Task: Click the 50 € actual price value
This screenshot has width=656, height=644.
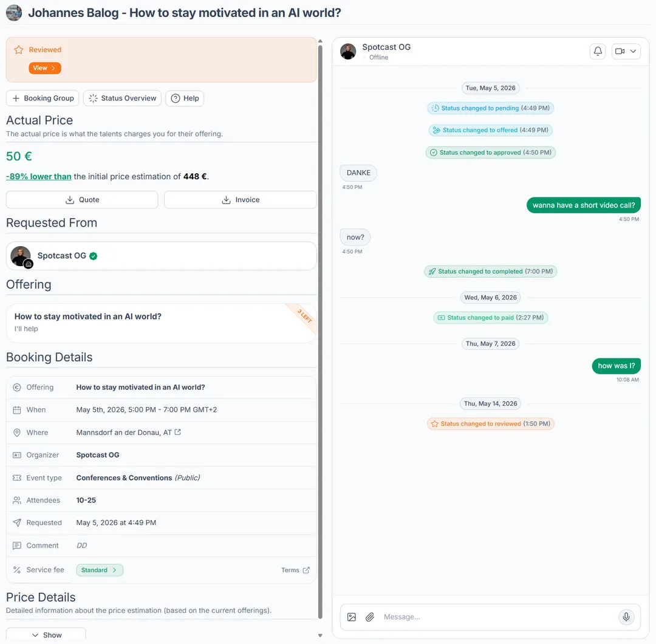Action: click(19, 157)
